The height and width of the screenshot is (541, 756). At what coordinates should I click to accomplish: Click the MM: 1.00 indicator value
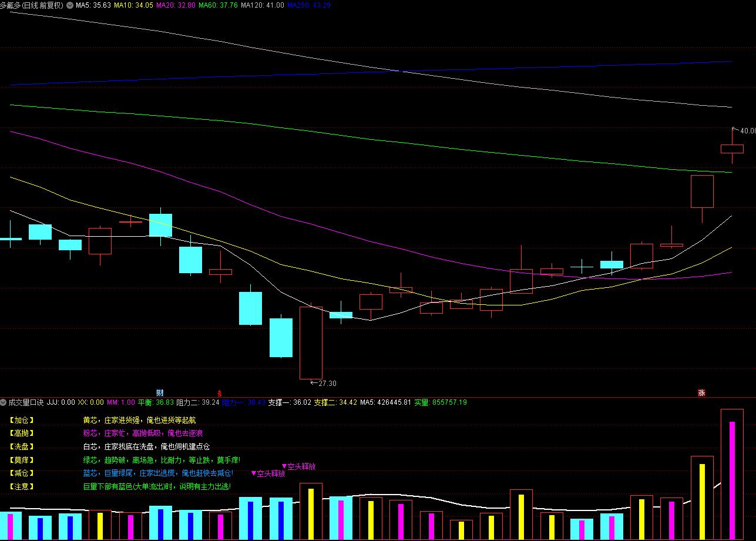pyautogui.click(x=120, y=402)
